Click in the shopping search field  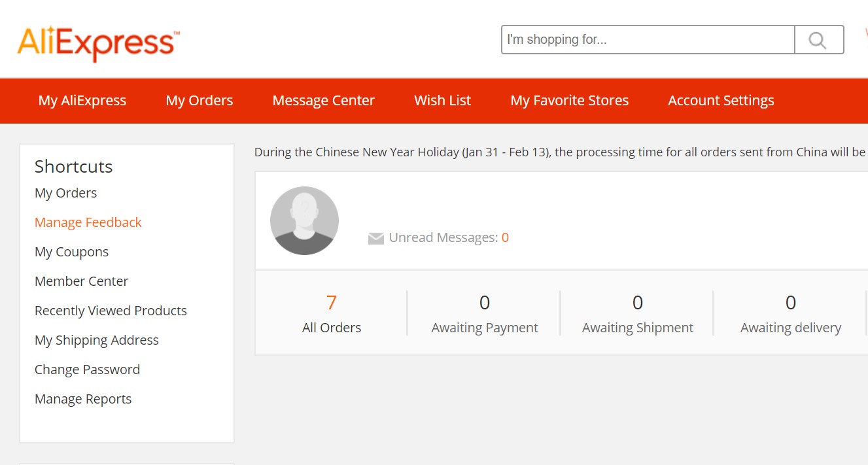pyautogui.click(x=648, y=40)
